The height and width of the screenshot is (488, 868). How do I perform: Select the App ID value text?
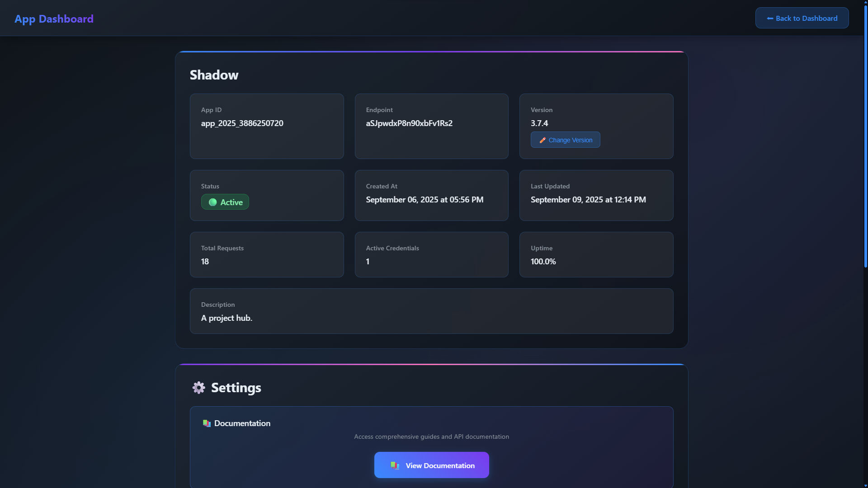click(x=242, y=123)
